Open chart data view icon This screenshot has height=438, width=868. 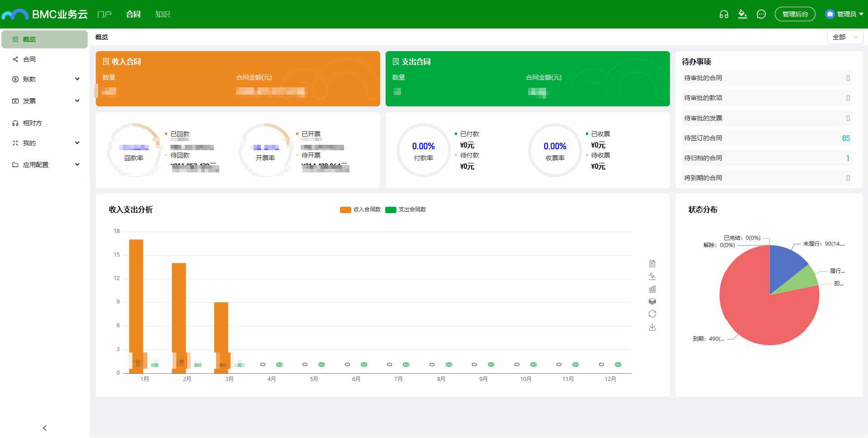click(652, 263)
